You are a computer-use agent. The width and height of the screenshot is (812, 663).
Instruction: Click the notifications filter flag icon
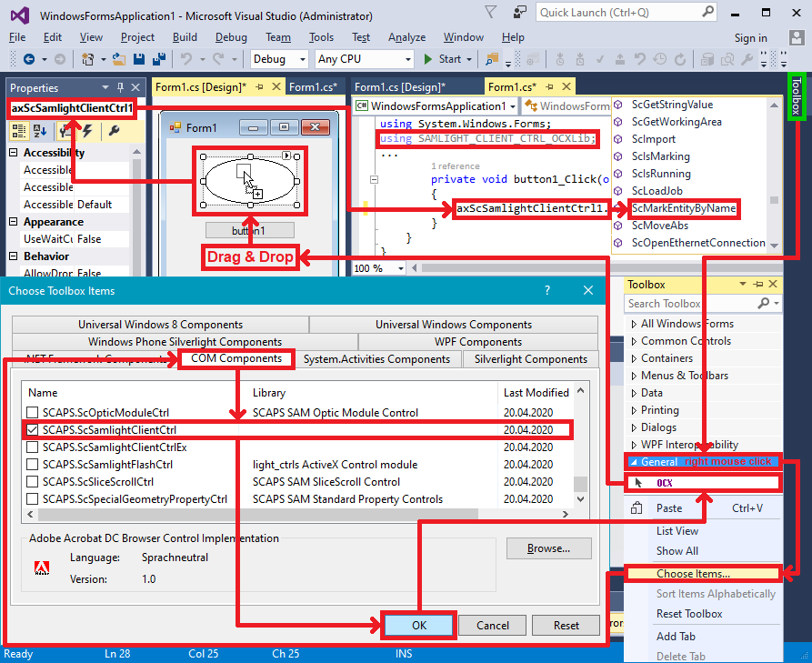[x=490, y=13]
